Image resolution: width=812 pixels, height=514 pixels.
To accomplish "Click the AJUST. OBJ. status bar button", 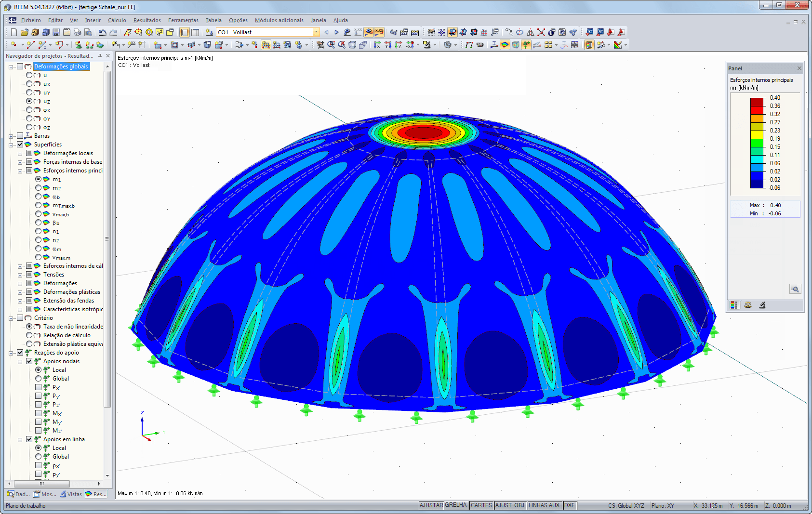I will click(510, 505).
